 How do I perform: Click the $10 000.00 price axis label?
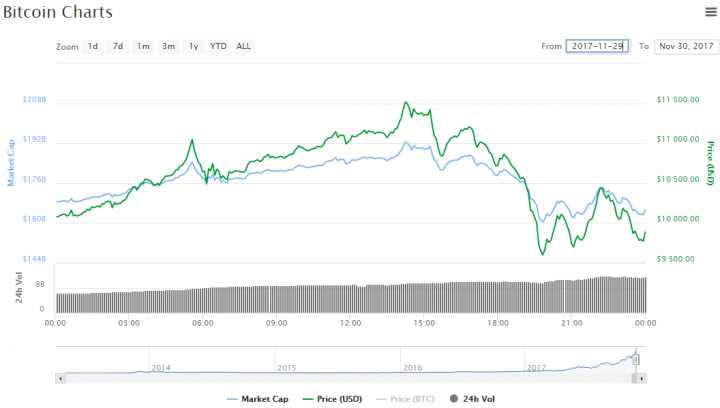(678, 218)
